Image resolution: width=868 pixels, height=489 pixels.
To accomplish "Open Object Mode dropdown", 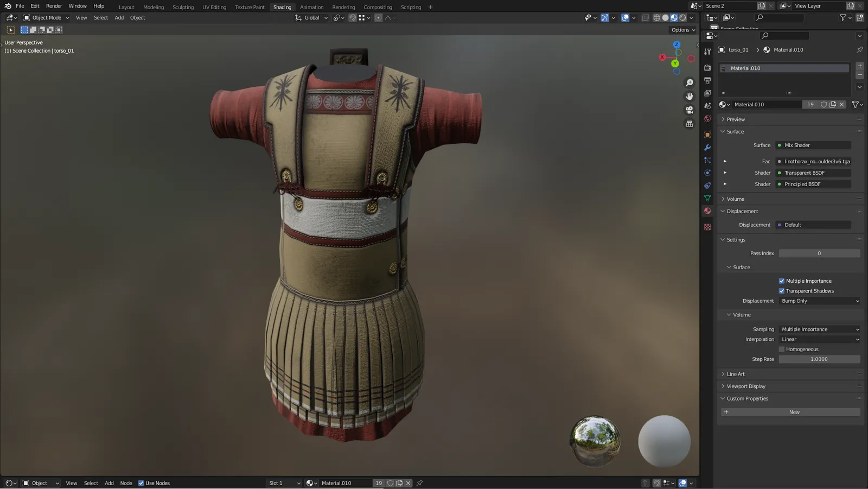I will (46, 18).
